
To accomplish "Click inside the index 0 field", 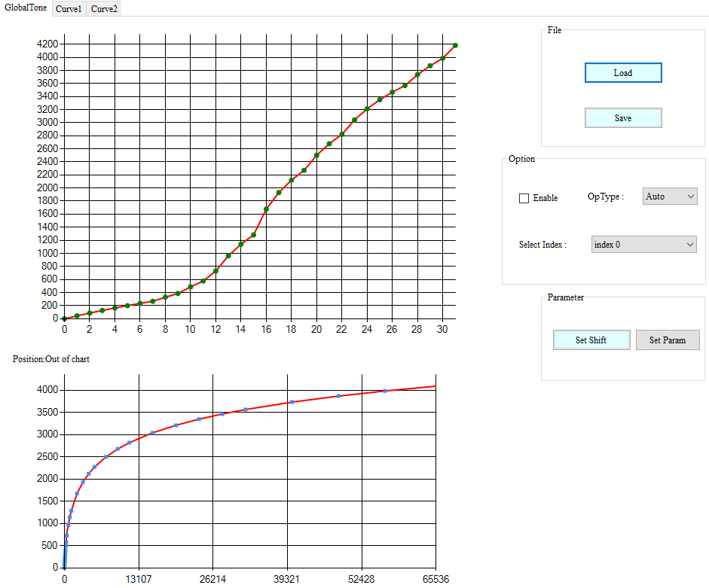I will click(633, 244).
